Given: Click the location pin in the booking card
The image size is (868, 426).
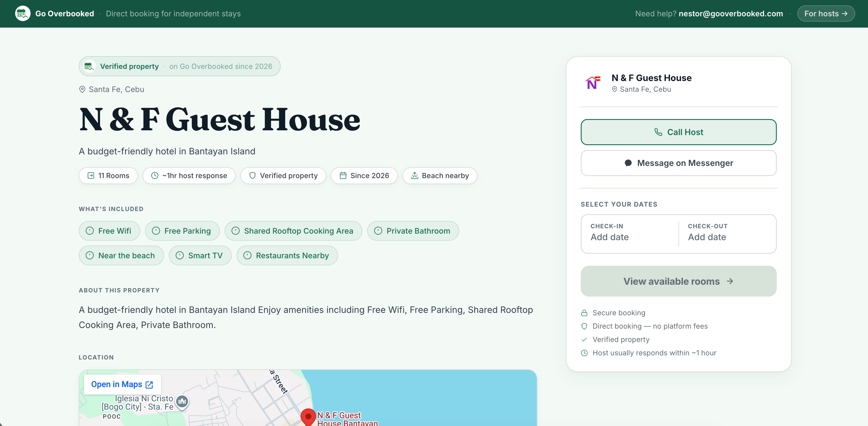Looking at the screenshot, I should pos(614,89).
